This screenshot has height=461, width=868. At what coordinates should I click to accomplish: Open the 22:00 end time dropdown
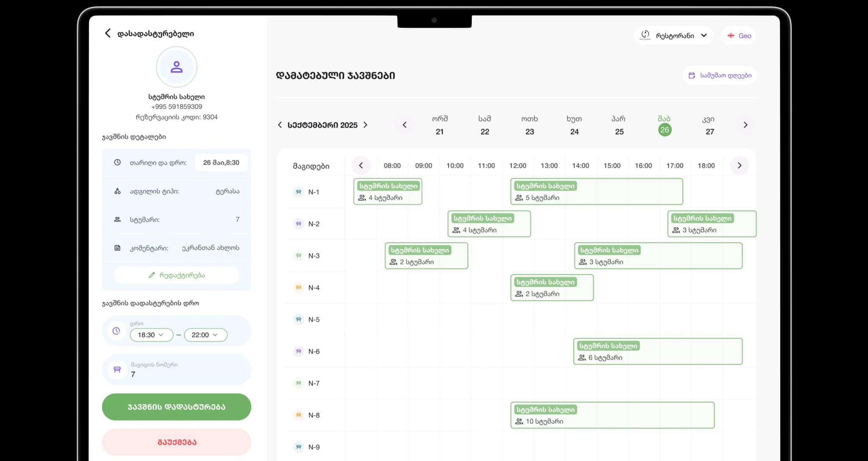click(x=205, y=335)
